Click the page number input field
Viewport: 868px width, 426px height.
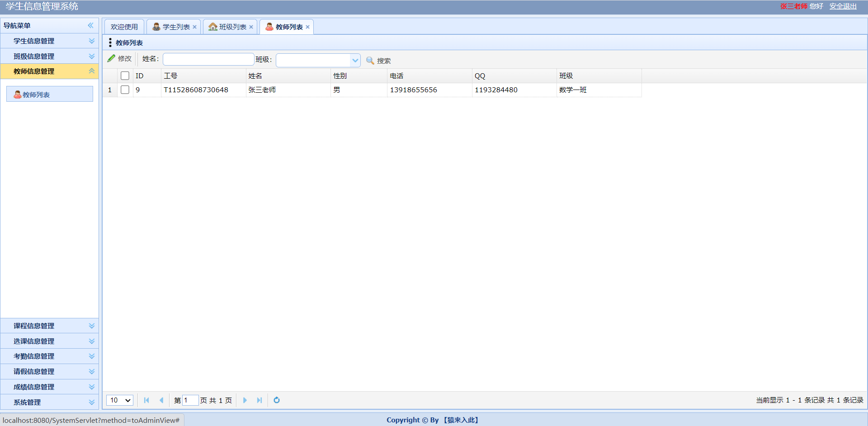[x=190, y=400]
